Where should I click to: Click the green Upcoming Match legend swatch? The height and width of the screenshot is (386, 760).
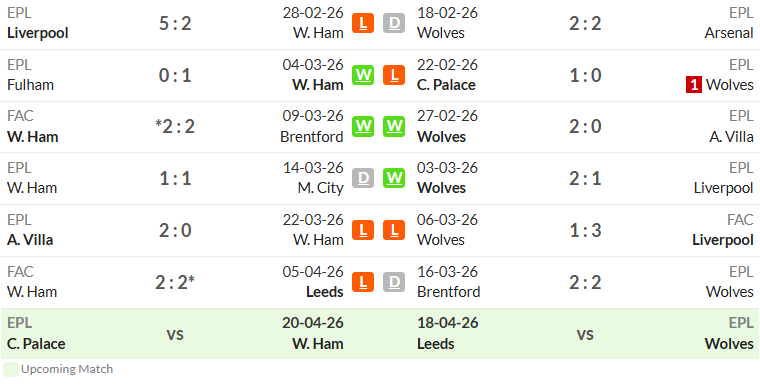click(x=11, y=369)
